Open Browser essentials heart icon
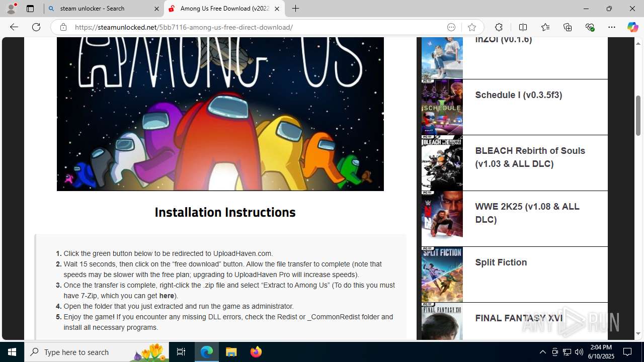The image size is (644, 362). 590,27
